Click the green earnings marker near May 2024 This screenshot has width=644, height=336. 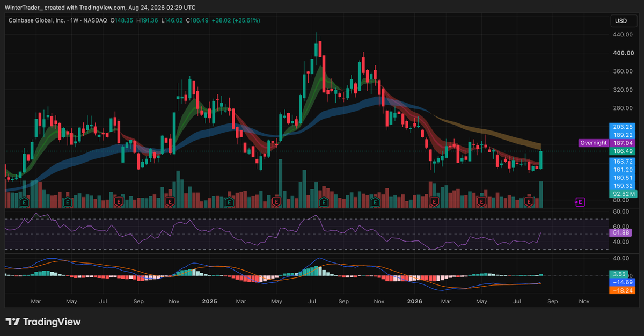pyautogui.click(x=68, y=202)
